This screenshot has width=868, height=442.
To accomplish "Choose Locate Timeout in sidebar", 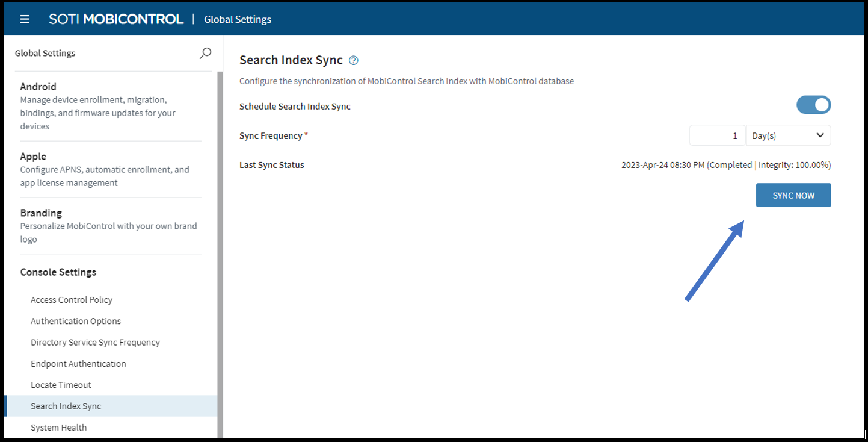I will [x=61, y=385].
